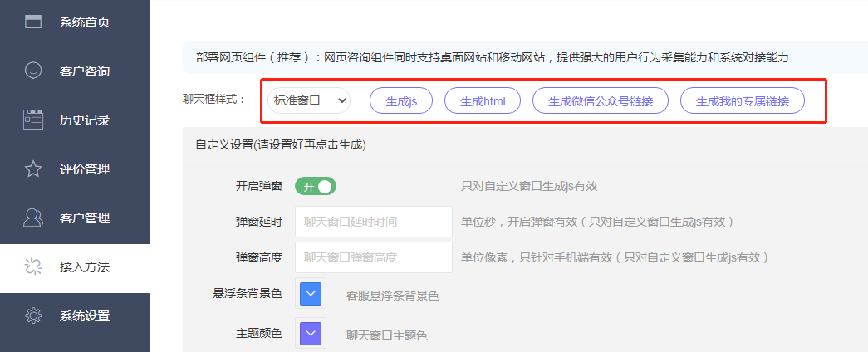This screenshot has height=352, width=868.
Task: Click the 生成js button
Action: [x=402, y=100]
